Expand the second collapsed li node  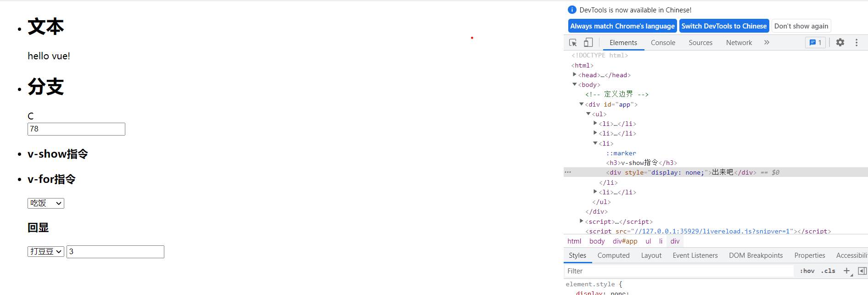click(595, 133)
